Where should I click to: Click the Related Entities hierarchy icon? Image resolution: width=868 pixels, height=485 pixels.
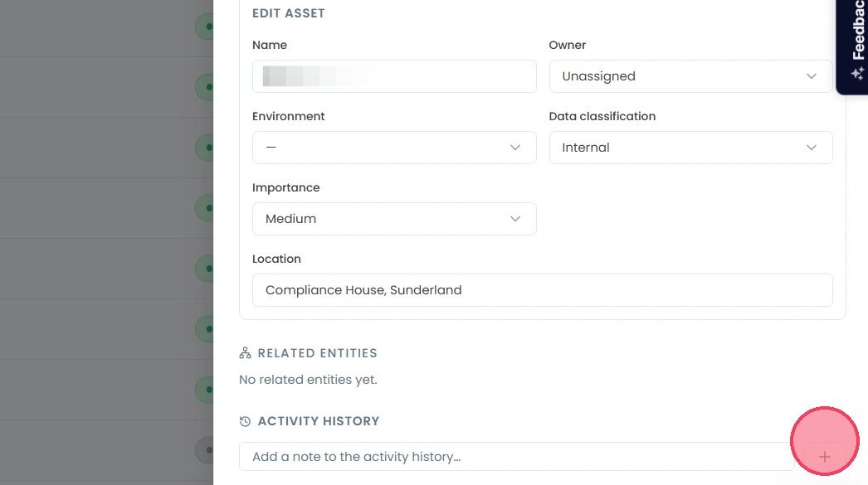point(246,353)
